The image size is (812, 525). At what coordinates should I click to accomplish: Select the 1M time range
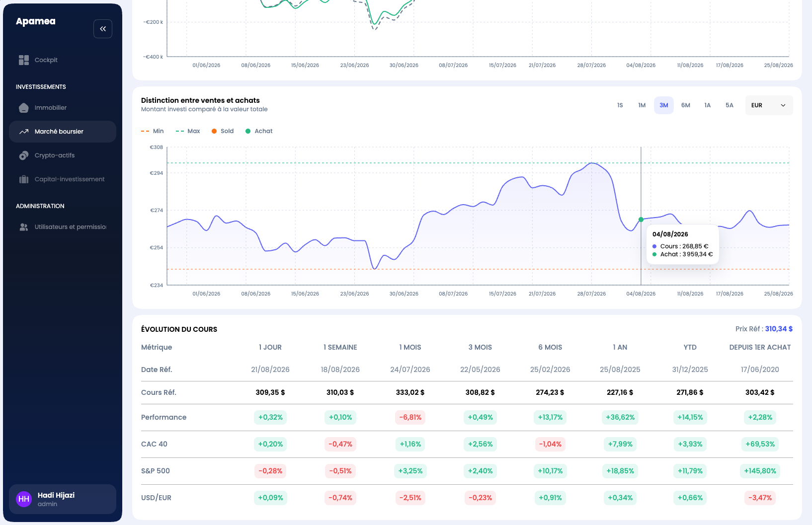click(x=642, y=105)
